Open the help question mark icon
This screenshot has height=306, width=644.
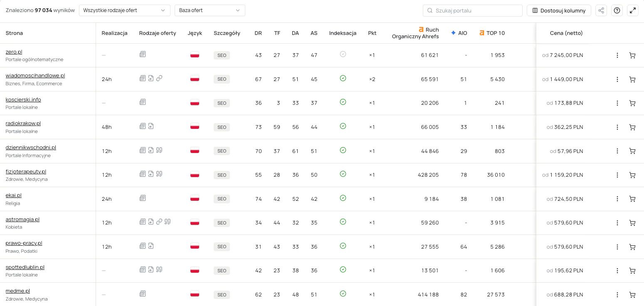click(x=617, y=10)
